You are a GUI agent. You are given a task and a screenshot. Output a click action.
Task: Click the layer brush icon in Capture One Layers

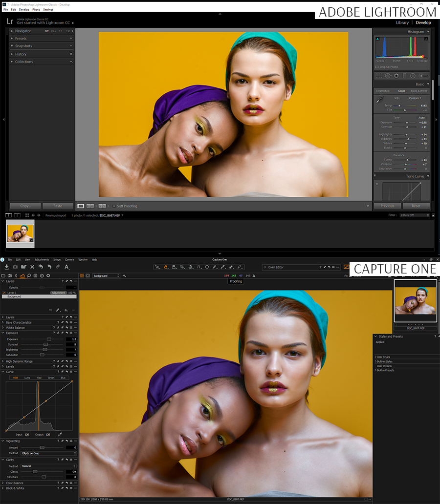58,310
